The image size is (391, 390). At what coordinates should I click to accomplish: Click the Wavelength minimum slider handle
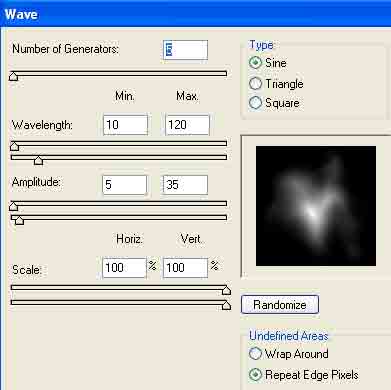coord(14,146)
